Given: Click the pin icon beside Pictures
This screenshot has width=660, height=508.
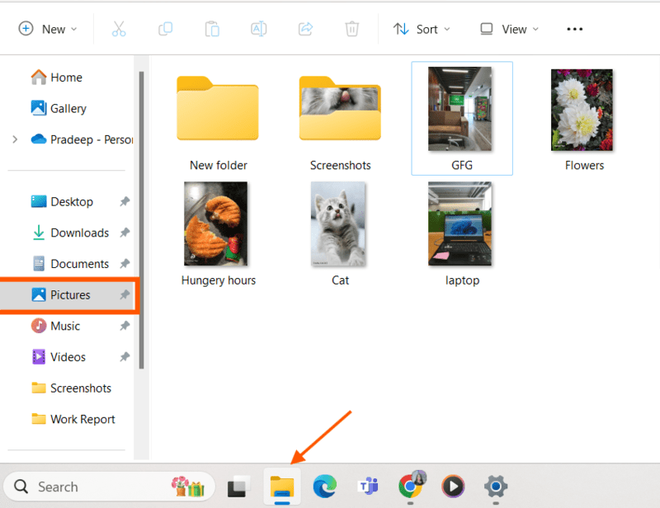Looking at the screenshot, I should (125, 295).
